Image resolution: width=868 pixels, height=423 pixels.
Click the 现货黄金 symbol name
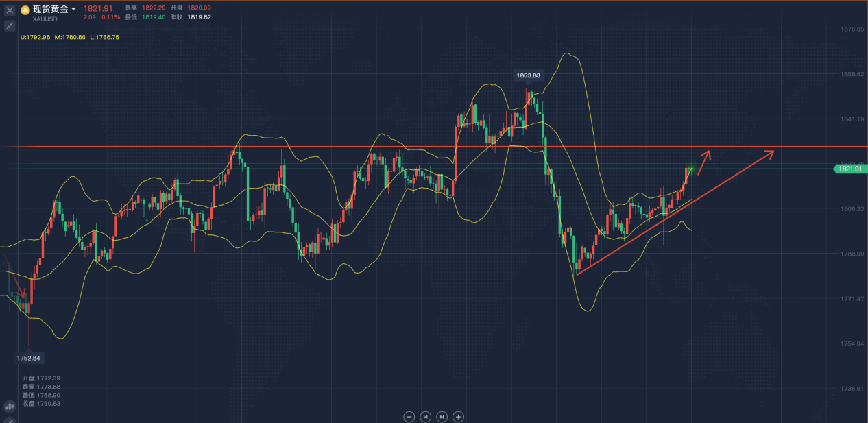pos(51,10)
